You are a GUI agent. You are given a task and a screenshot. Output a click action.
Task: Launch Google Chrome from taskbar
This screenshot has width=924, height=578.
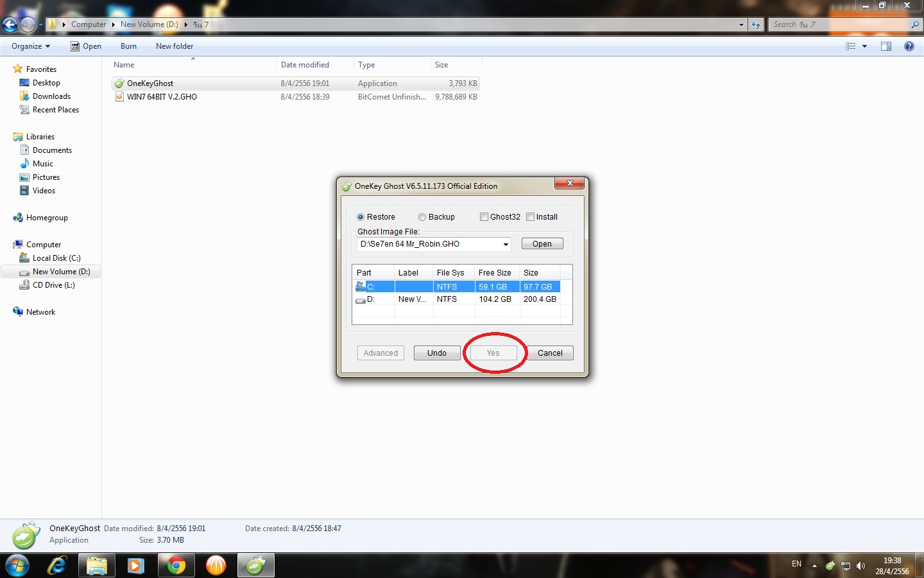pyautogui.click(x=176, y=566)
